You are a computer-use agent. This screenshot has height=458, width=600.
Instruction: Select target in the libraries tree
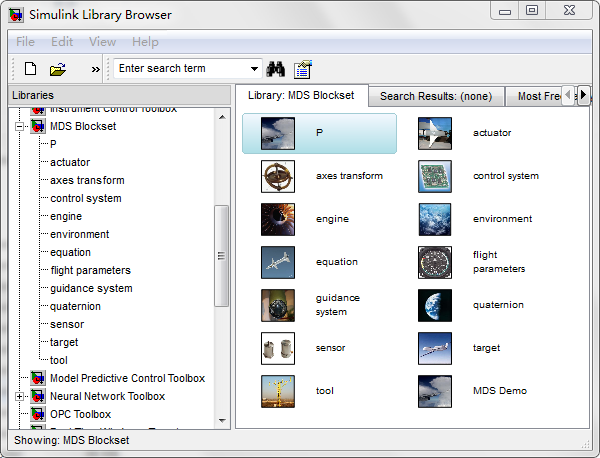(x=64, y=342)
